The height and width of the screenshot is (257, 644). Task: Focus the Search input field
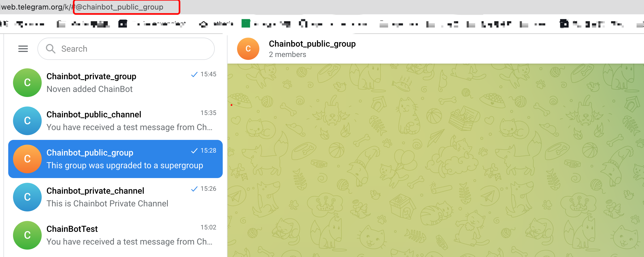126,49
